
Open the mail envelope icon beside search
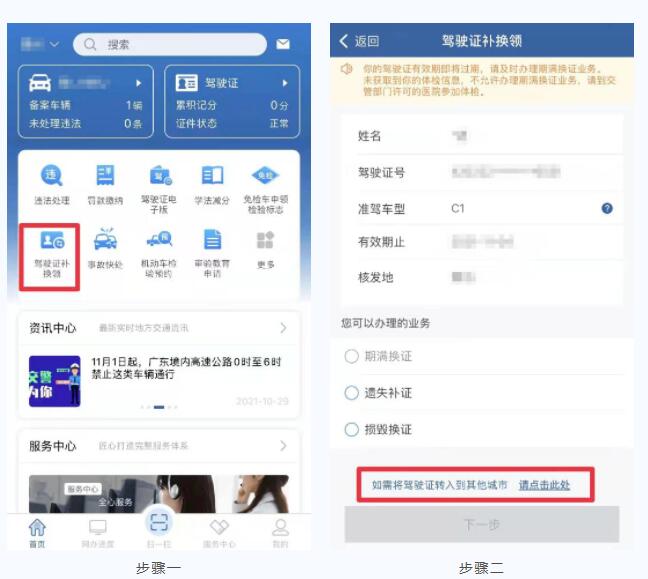283,45
